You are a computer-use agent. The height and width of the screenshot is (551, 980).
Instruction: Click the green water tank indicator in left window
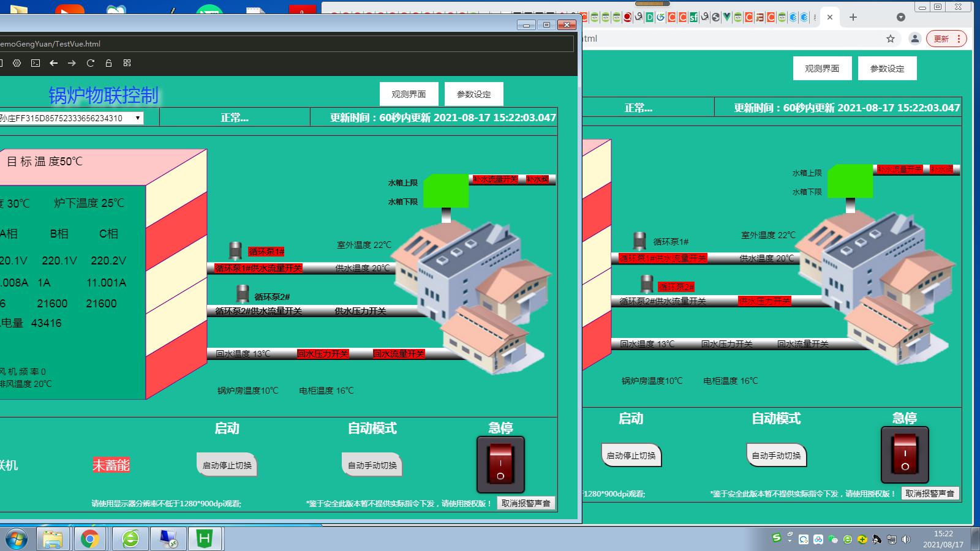[x=446, y=190]
